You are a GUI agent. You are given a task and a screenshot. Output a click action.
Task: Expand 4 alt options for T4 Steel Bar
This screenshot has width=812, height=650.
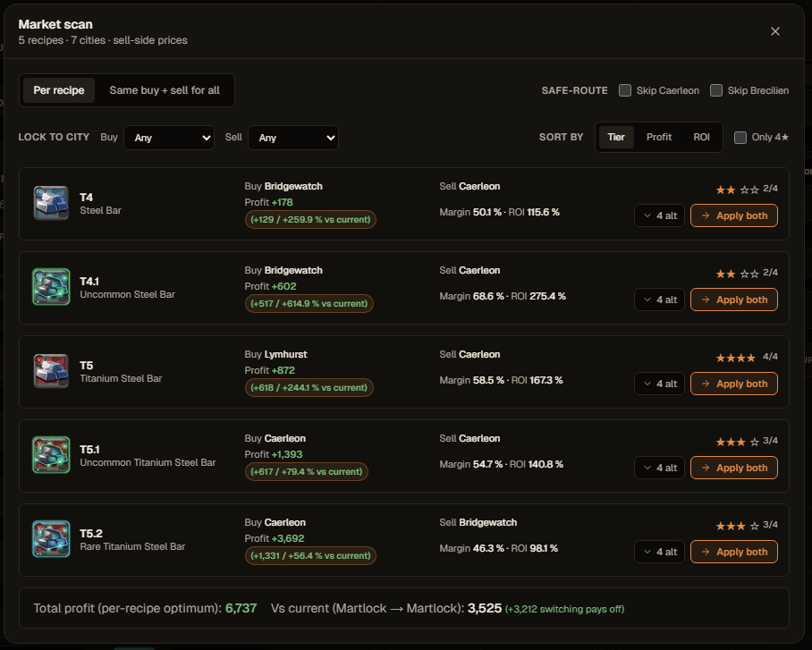click(660, 215)
